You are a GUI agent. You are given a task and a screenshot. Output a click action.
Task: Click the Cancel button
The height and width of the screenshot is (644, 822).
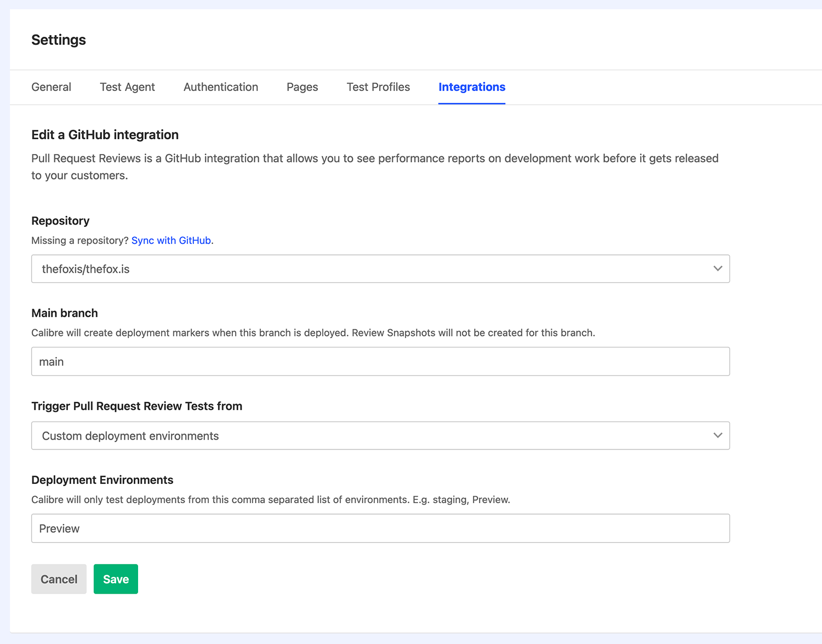pos(59,579)
